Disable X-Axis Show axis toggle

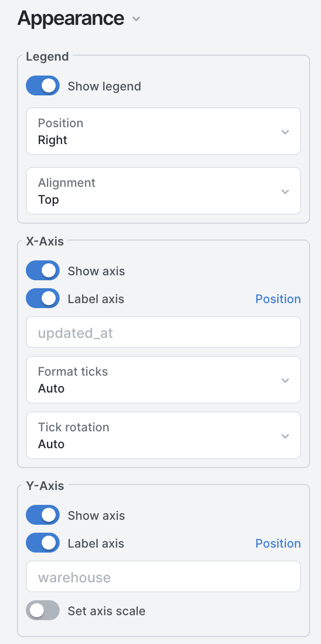(43, 271)
